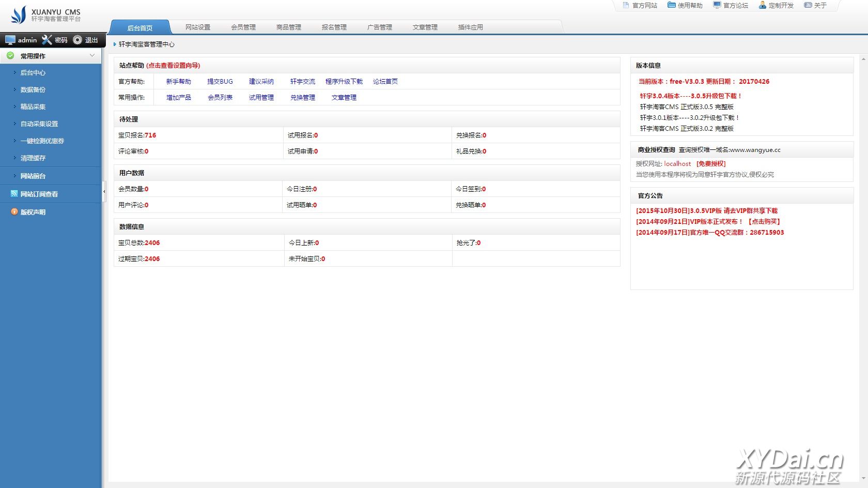Viewport: 868px width, 488px height.
Task: Click the 试用管理 shortcut link
Action: tap(261, 98)
